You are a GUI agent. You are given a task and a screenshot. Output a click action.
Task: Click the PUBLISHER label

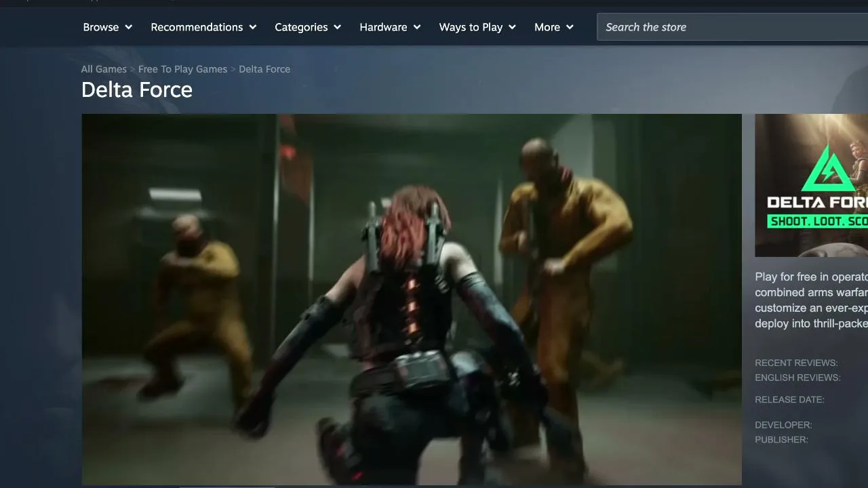(x=781, y=440)
